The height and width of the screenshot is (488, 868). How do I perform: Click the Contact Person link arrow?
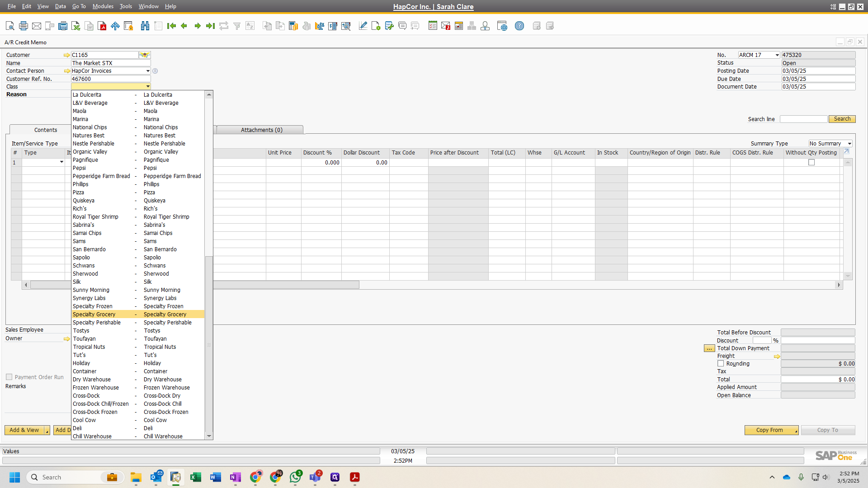click(67, 71)
